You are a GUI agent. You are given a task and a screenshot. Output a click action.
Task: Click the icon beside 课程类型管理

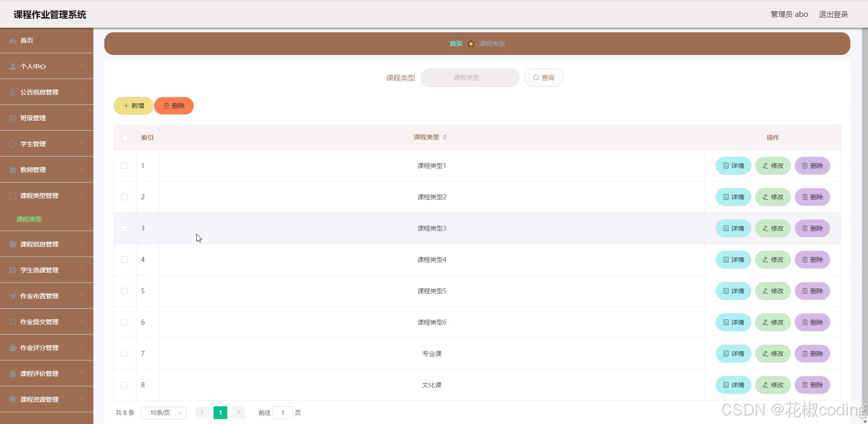coord(13,196)
